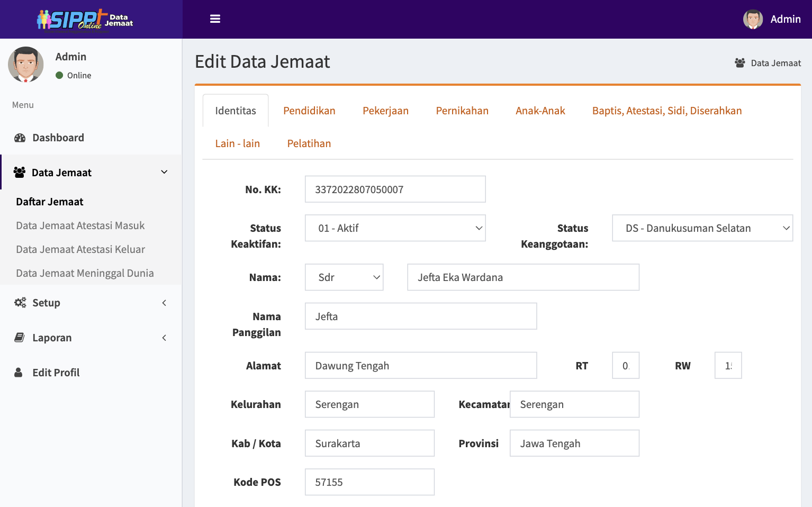
Task: Click the Dashboard gauge icon
Action: (20, 138)
